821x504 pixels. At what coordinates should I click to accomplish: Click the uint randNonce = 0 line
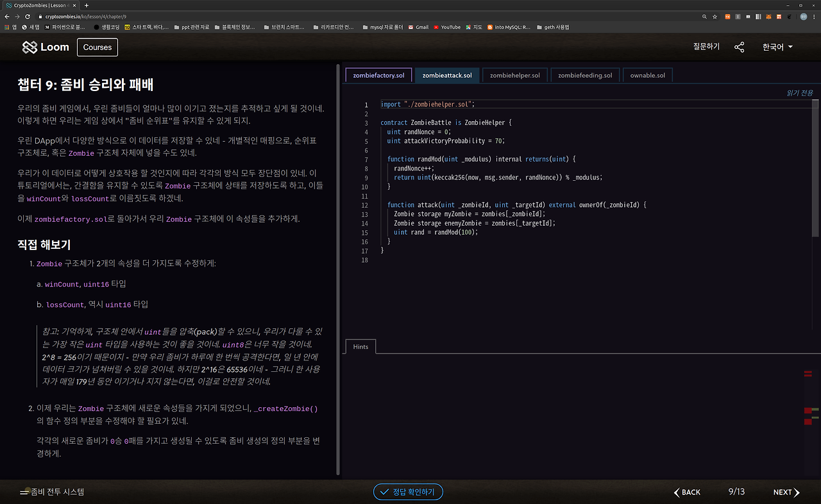tap(419, 131)
